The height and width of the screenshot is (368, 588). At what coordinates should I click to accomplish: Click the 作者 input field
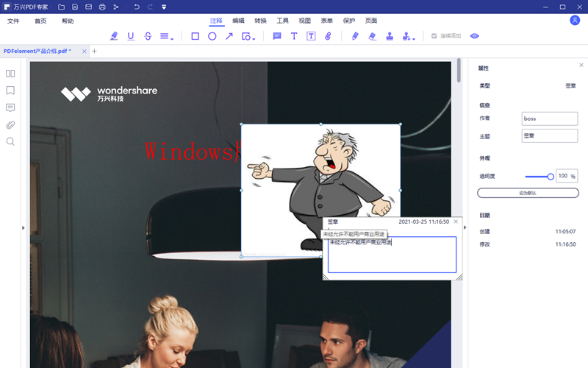click(x=549, y=118)
